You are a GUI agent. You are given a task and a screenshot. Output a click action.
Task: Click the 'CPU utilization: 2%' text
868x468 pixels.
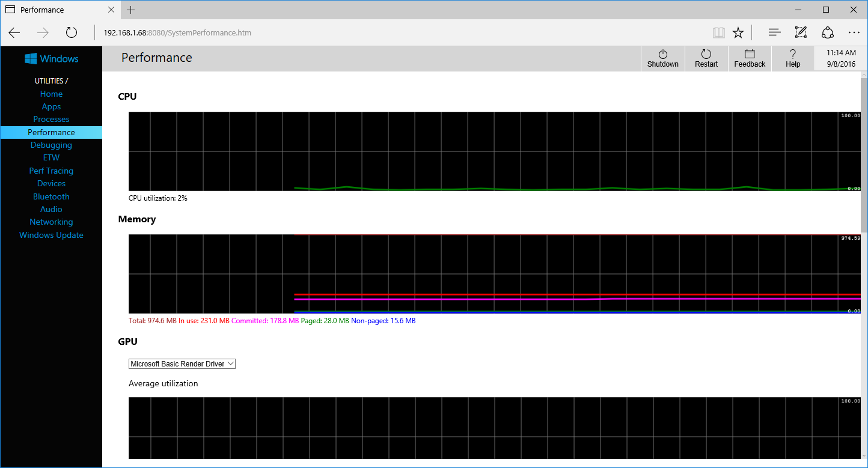(158, 198)
